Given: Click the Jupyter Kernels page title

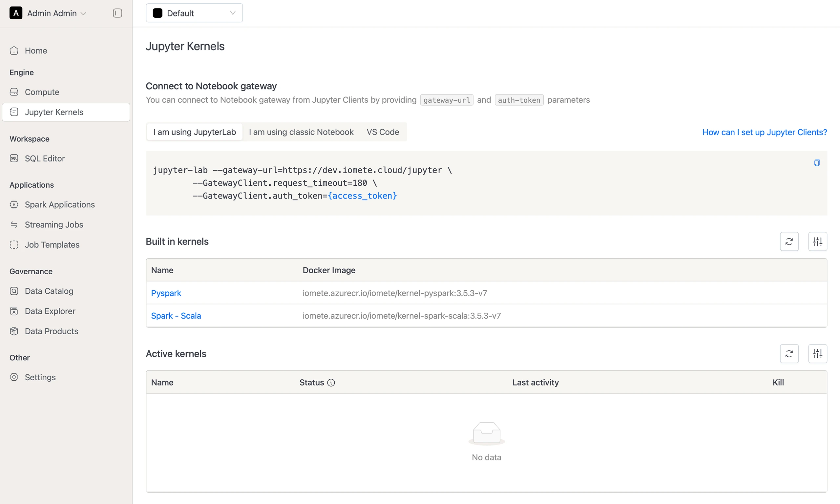Looking at the screenshot, I should [x=185, y=46].
